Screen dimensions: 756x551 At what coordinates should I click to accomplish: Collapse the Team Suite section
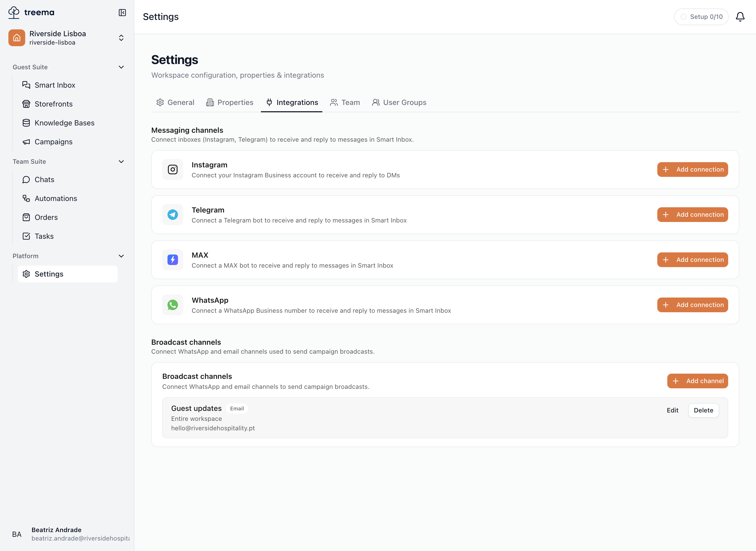pos(121,161)
